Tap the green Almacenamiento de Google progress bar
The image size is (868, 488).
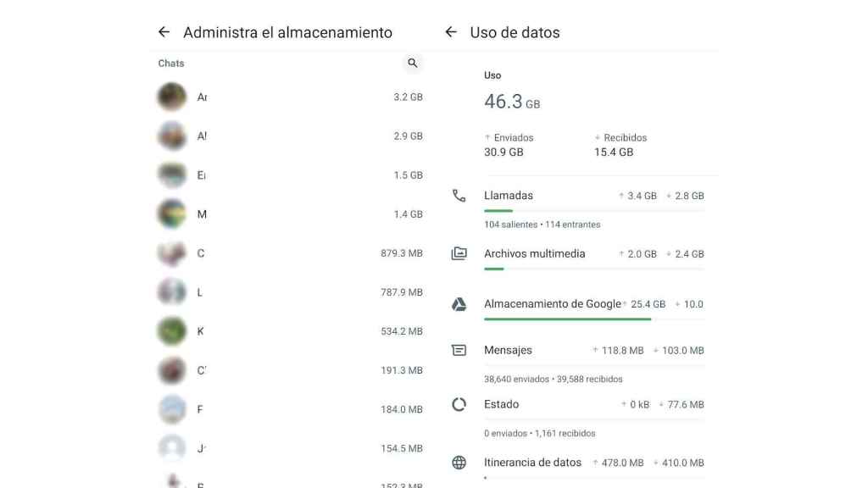[x=568, y=318]
